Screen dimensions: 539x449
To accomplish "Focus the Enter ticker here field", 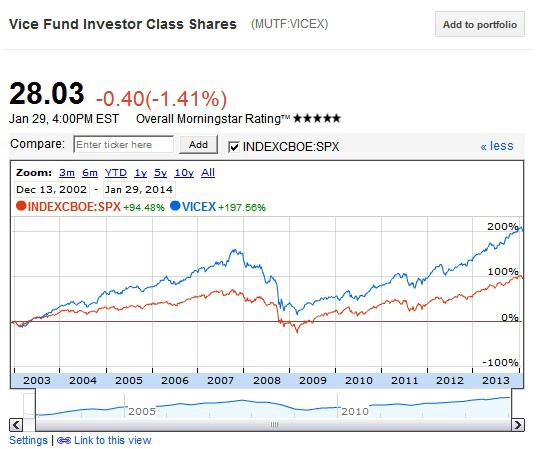I will [x=124, y=144].
